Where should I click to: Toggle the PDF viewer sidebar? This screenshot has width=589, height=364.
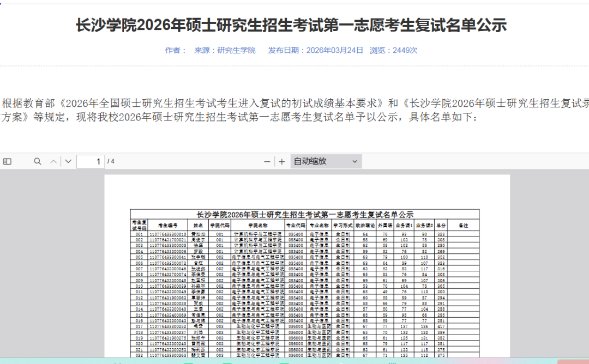click(7, 161)
